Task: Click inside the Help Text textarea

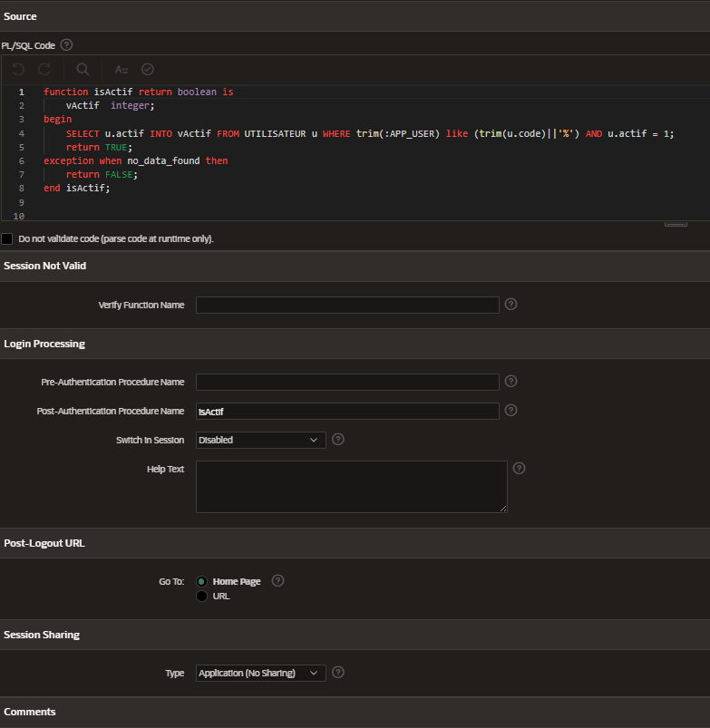Action: coord(351,487)
